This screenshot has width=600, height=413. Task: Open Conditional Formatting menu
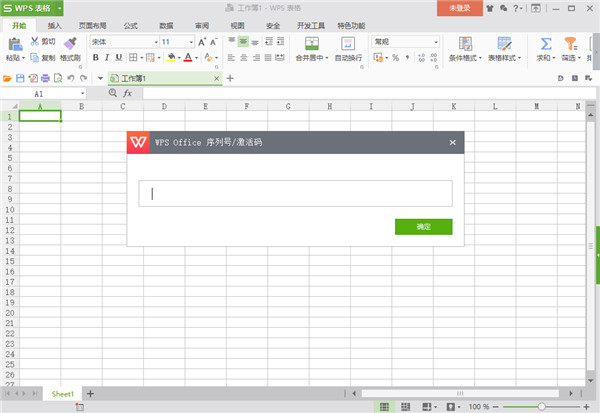click(x=465, y=50)
